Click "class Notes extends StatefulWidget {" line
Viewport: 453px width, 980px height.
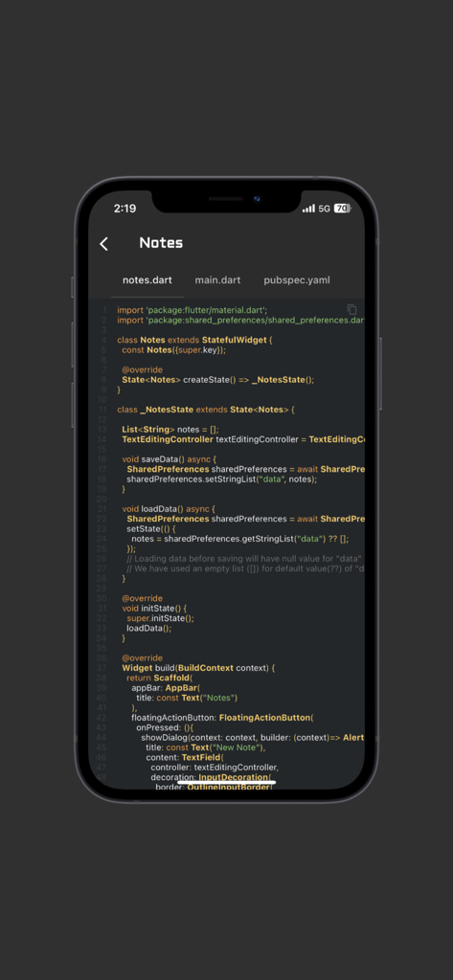click(x=195, y=340)
